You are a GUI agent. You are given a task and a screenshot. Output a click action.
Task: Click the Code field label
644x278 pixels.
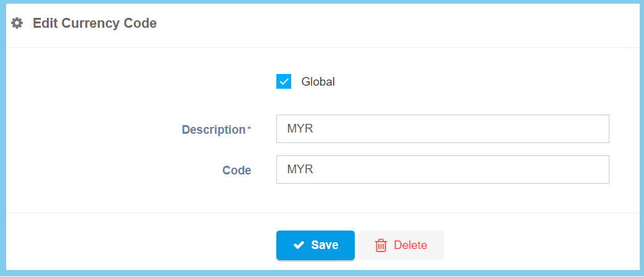237,171
